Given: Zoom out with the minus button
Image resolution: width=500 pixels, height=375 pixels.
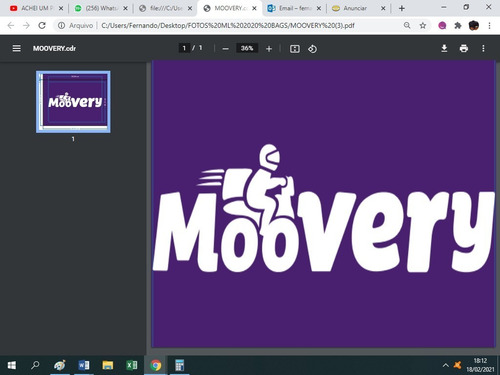Looking at the screenshot, I should (226, 49).
